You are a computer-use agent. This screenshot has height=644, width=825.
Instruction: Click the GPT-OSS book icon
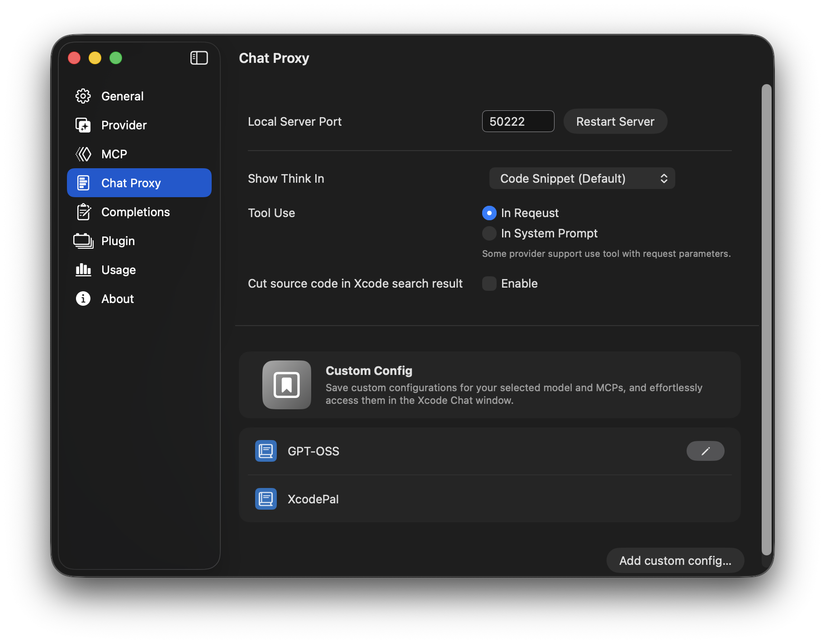tap(266, 451)
